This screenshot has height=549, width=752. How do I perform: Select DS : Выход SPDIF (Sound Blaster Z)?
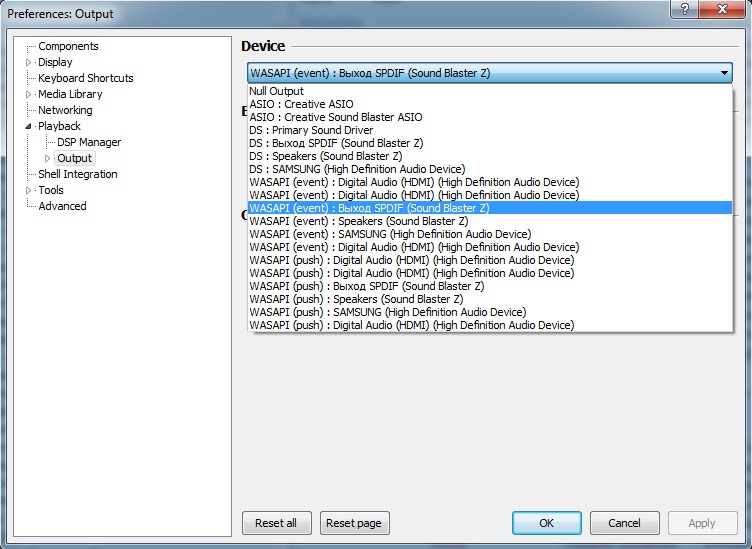(x=490, y=143)
